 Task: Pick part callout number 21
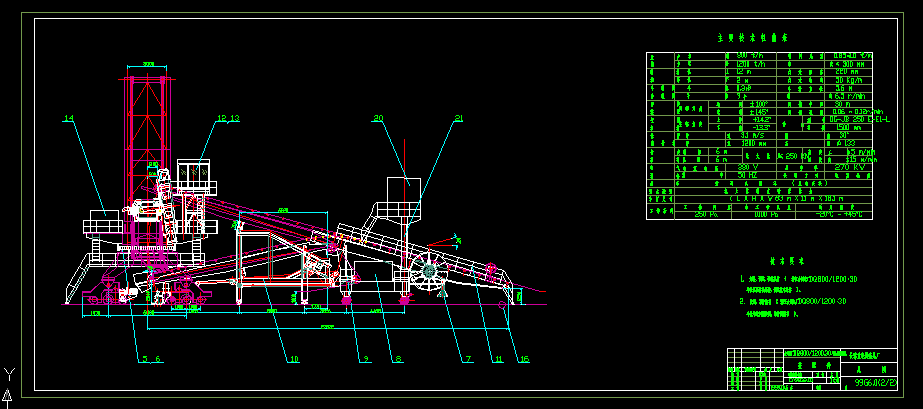coord(458,119)
